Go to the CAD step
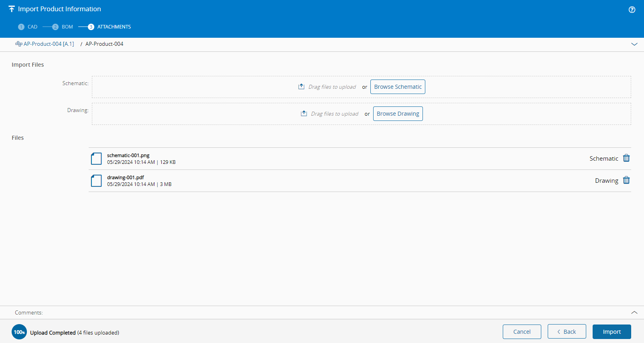 pos(28,27)
